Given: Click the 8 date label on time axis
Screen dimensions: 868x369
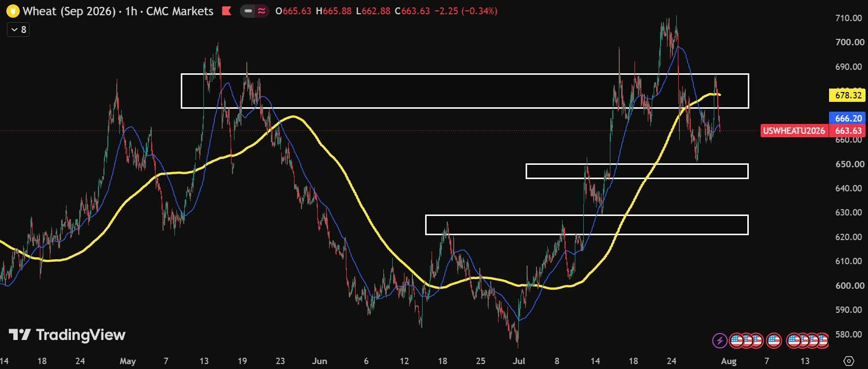Looking at the screenshot, I should coord(557,361).
